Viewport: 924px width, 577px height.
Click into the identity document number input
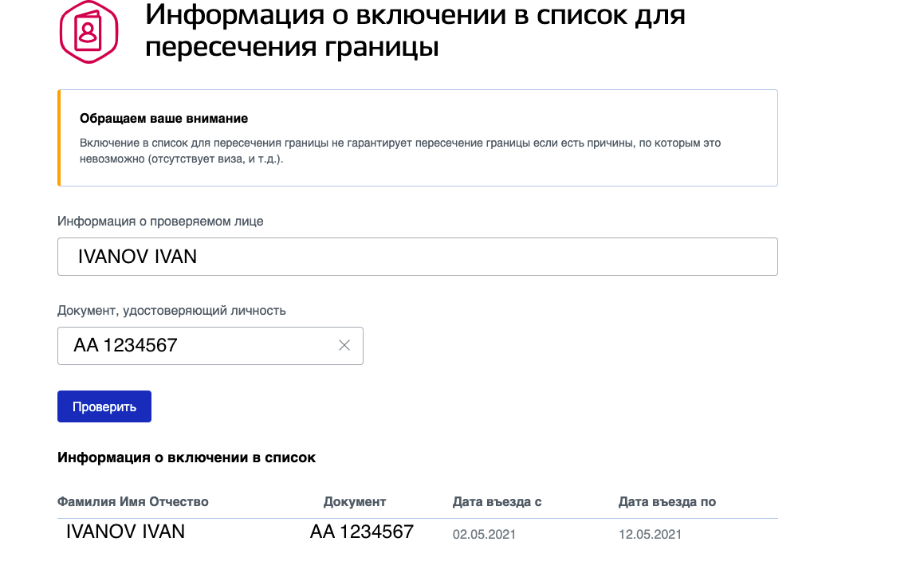point(199,346)
